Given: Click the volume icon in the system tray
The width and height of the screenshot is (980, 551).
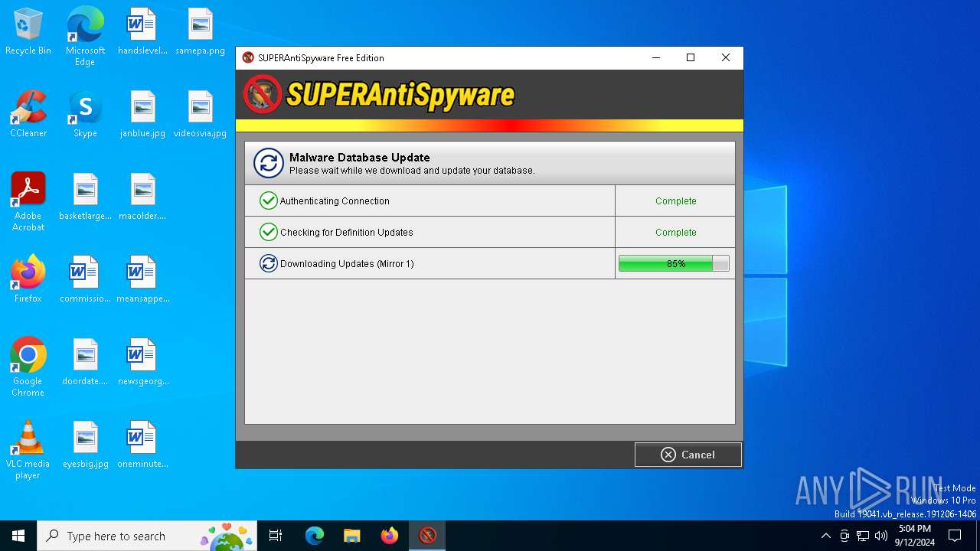Looking at the screenshot, I should click(881, 536).
